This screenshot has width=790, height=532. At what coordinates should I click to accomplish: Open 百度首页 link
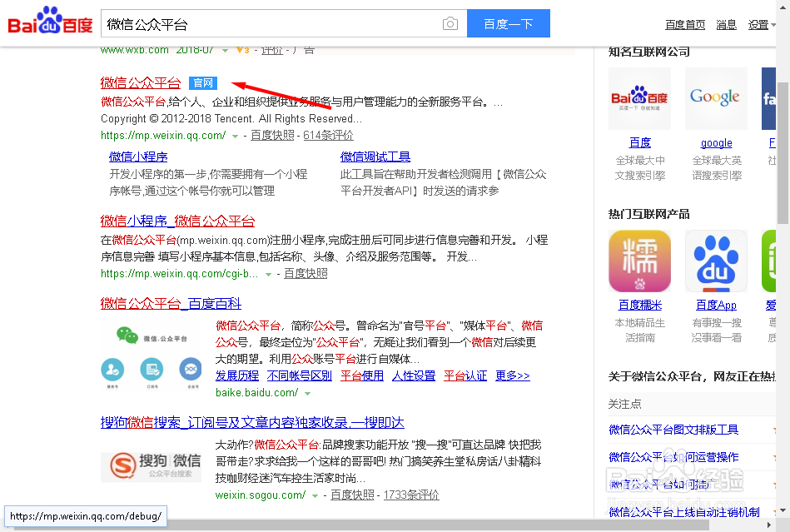[685, 25]
